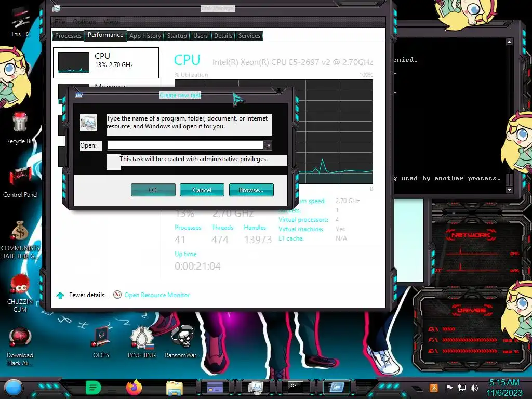Open the red fuzzy CHUZZIN desktop icon
The width and height of the screenshot is (532, 399).
20,293
